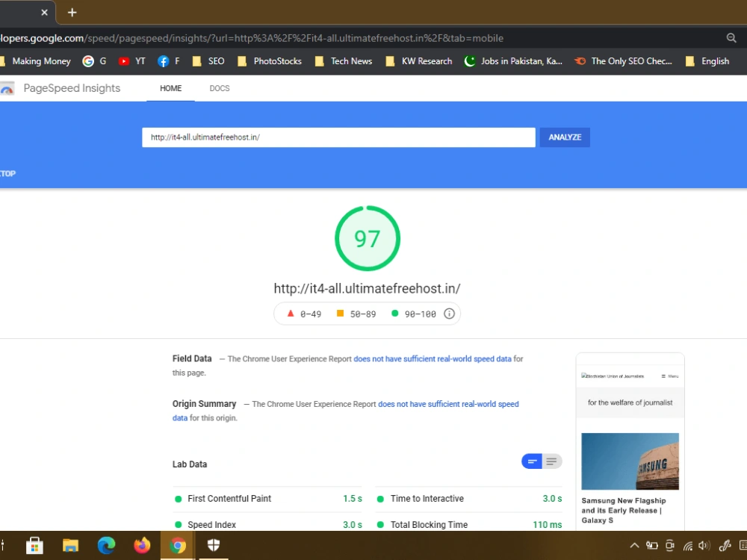Click the Lab Data heading
Screen dimensions: 747x560
190,464
